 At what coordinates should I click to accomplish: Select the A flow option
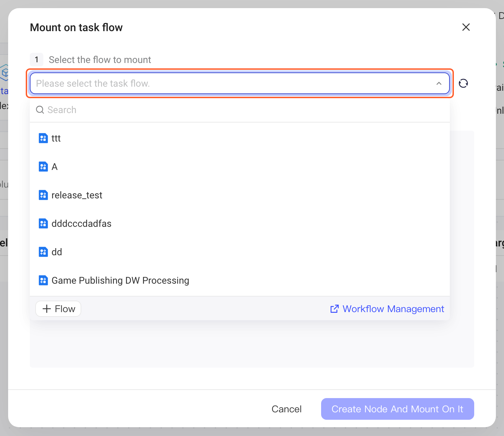(240, 167)
